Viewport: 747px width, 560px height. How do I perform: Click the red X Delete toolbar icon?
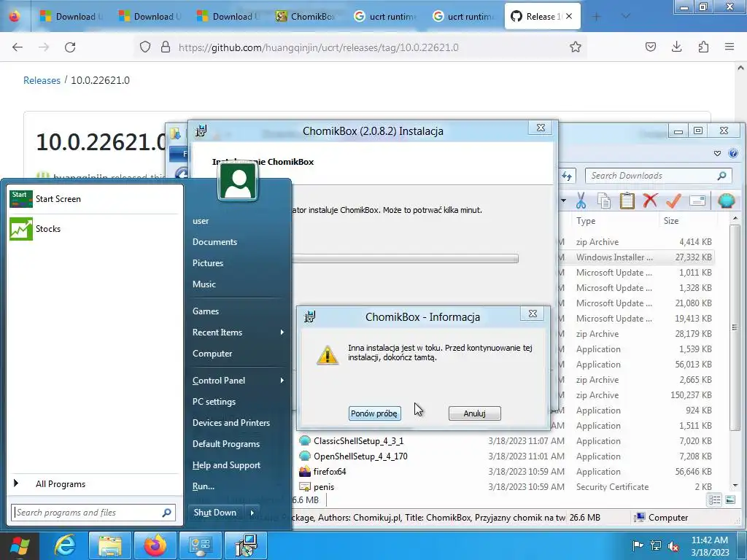(650, 201)
